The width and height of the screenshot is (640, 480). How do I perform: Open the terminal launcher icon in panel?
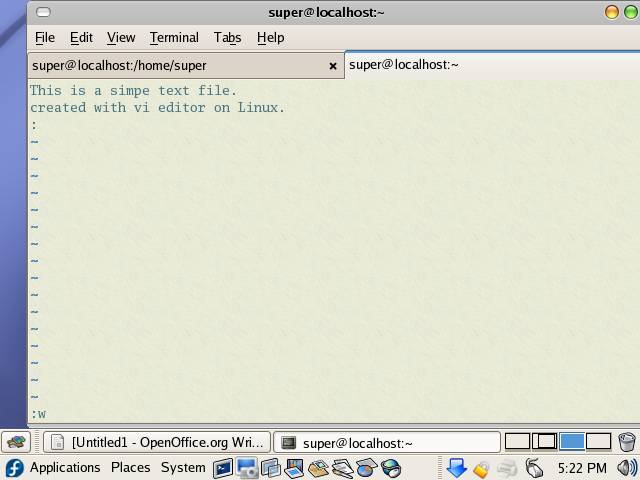(x=222, y=467)
